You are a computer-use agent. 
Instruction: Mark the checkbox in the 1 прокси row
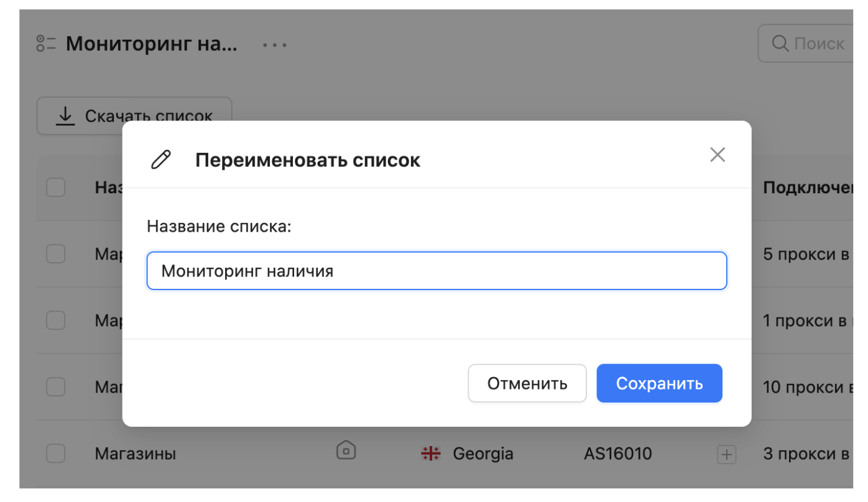pyautogui.click(x=56, y=321)
